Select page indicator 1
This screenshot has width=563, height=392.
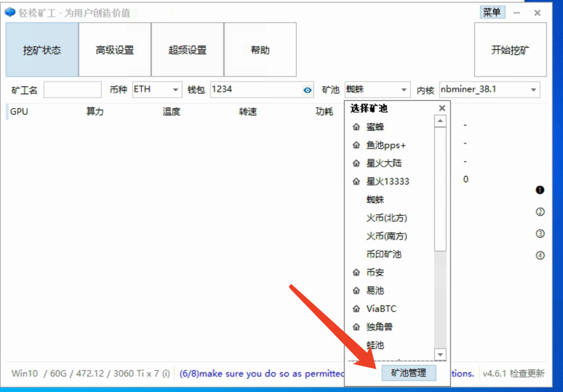tap(540, 190)
